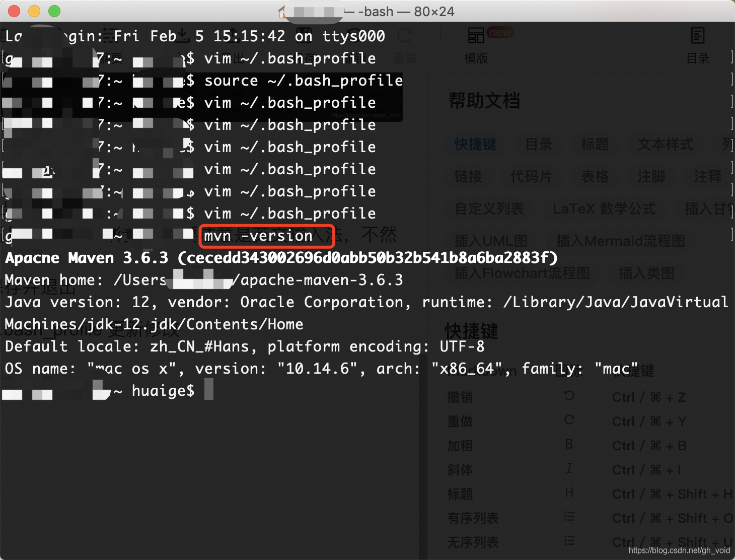Click the home folder proxy icon in title bar
Viewport: 735px width, 560px height.
tap(282, 11)
